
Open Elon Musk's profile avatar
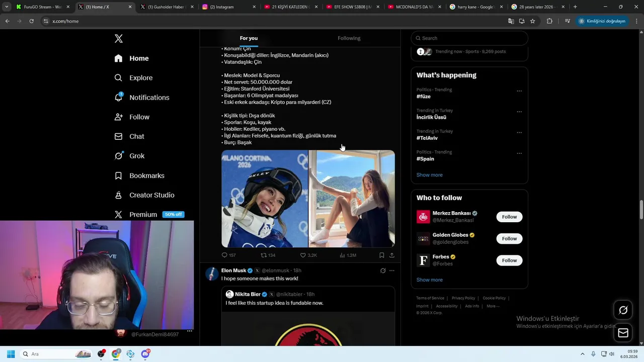click(212, 274)
